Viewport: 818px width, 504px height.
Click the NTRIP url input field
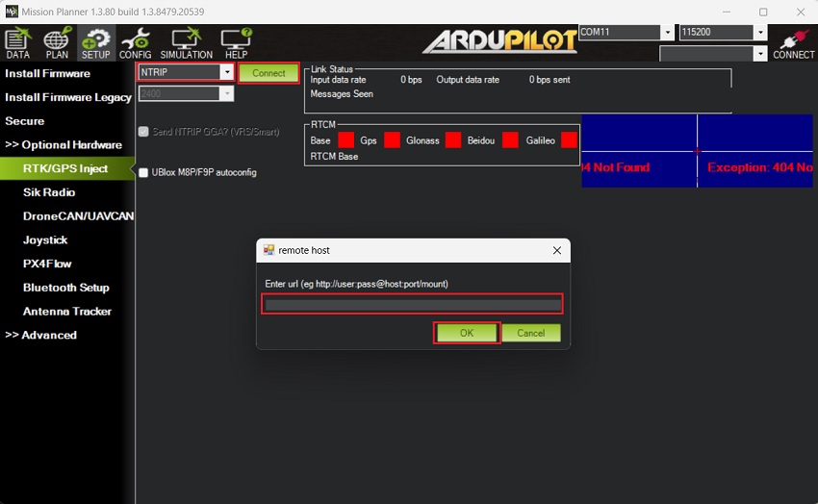412,305
